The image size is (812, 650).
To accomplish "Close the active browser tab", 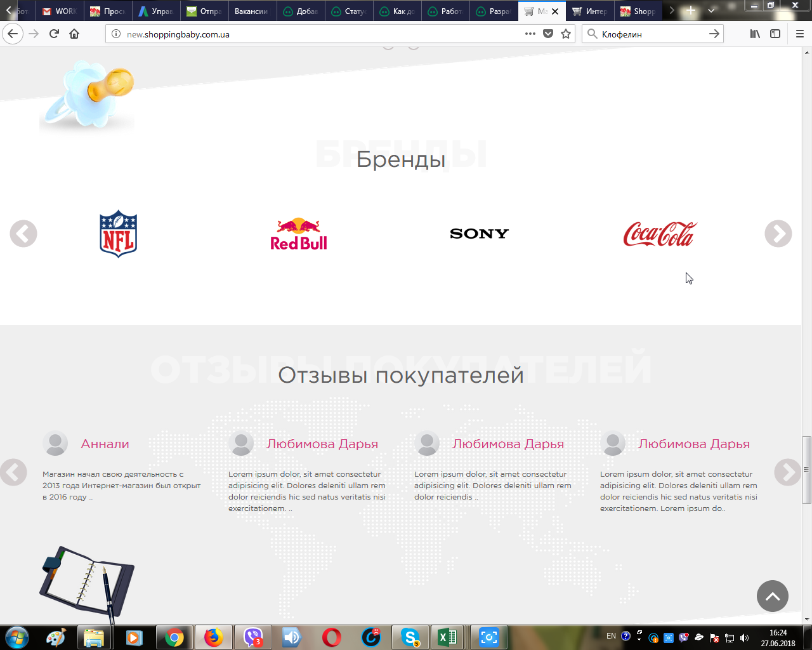I will (x=555, y=11).
